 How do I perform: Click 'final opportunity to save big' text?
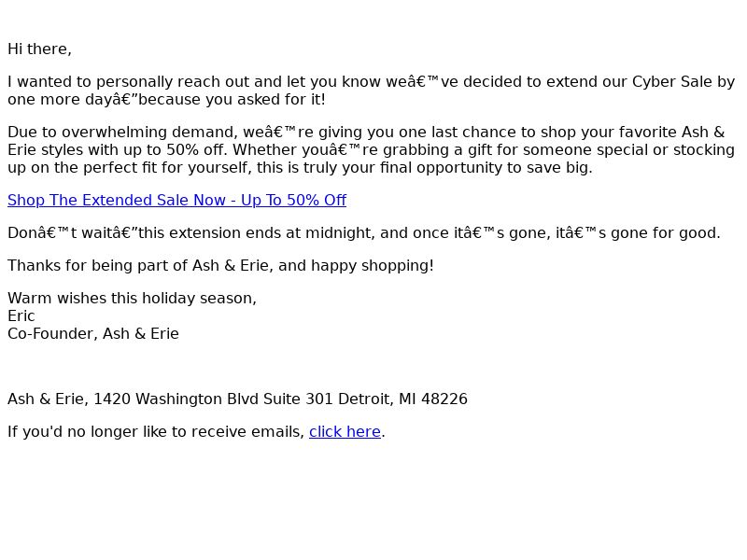[486, 168]
